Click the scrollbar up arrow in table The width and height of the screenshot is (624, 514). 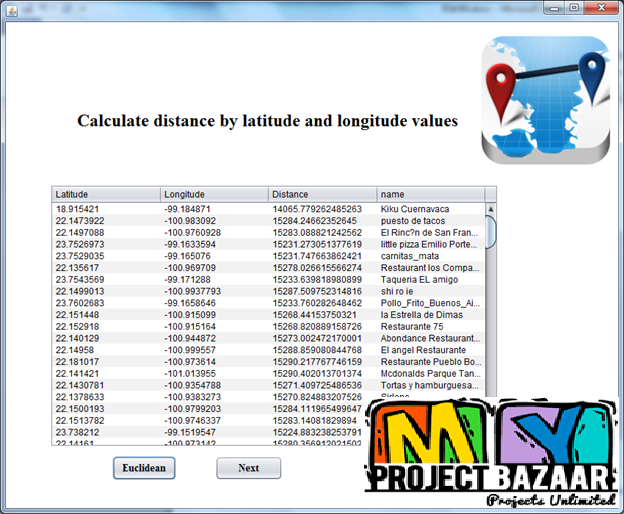point(490,208)
